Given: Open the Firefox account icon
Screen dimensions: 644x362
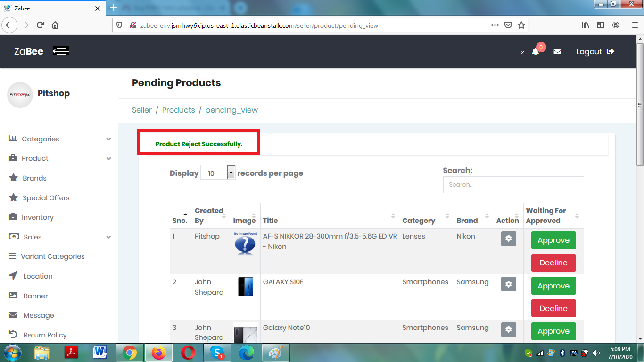Looking at the screenshot, I should 616,25.
